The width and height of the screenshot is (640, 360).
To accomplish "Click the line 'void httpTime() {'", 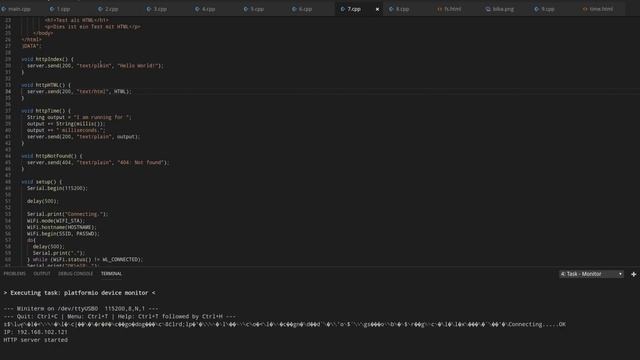I will (x=46, y=111).
